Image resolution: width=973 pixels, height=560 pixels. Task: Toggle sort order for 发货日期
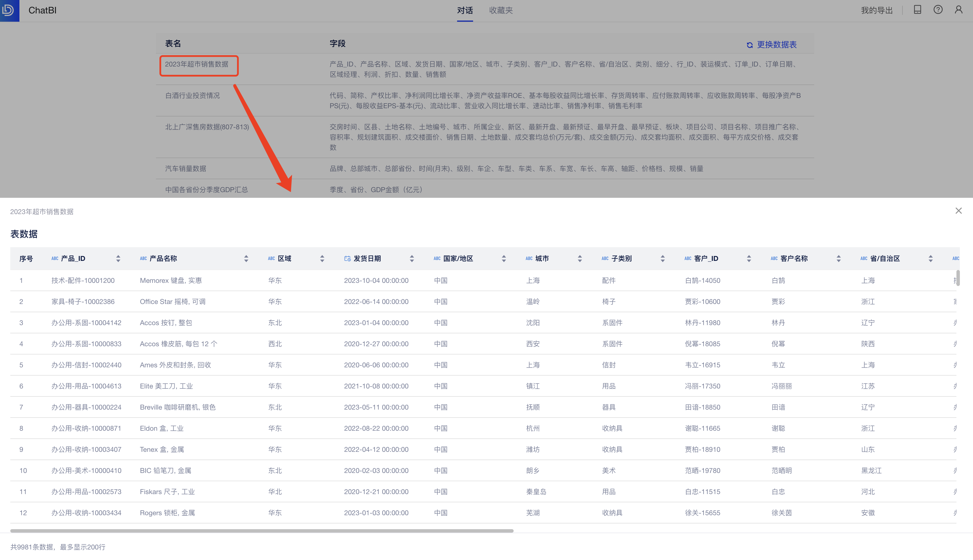(412, 259)
